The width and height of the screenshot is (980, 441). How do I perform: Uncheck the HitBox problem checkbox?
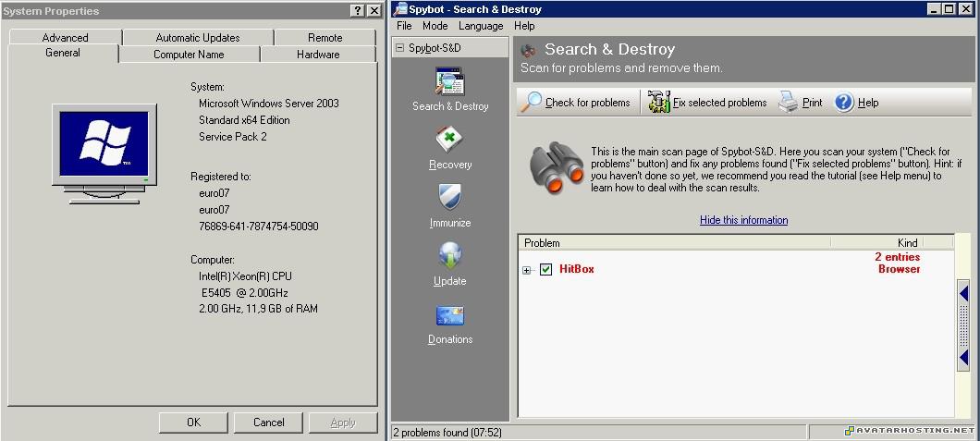[546, 269]
